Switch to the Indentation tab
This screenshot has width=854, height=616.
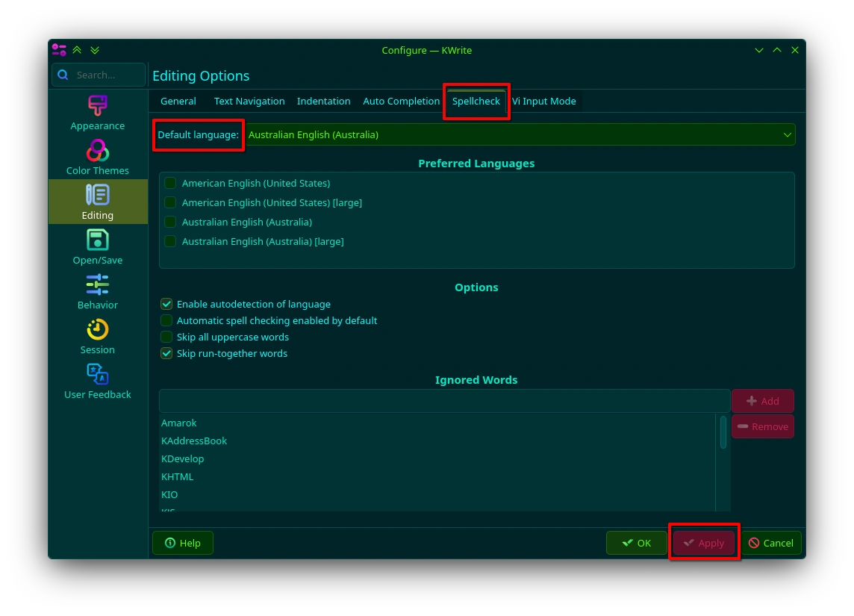323,101
